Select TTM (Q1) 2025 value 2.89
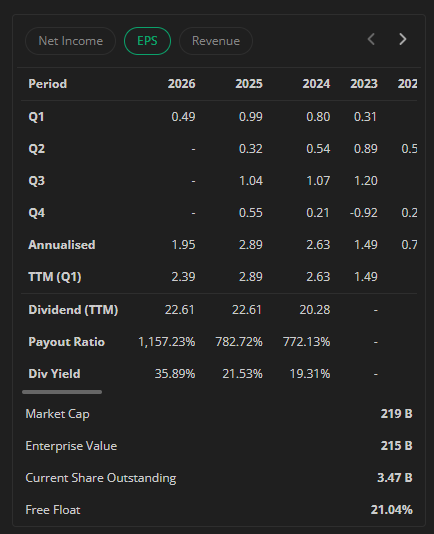 (x=251, y=277)
